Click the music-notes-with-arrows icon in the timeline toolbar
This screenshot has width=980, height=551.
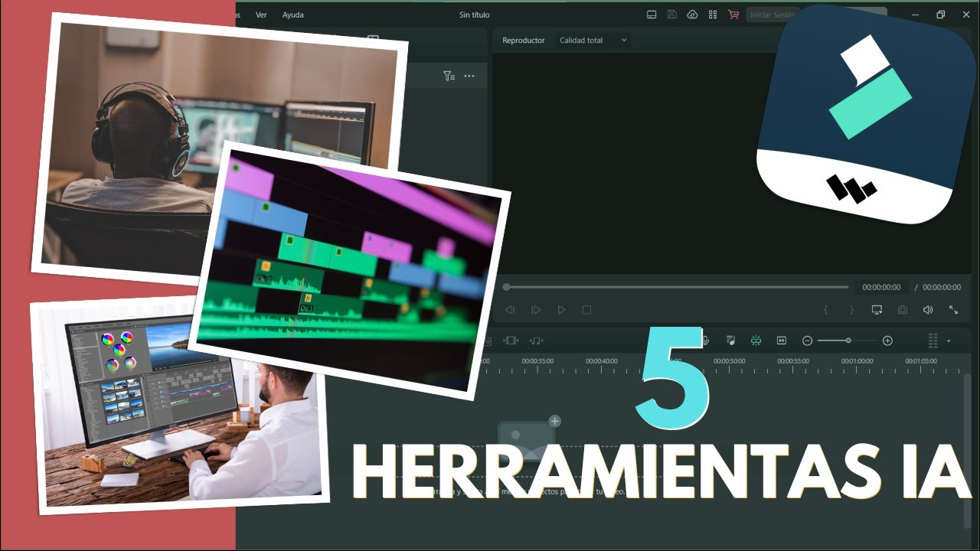point(536,341)
